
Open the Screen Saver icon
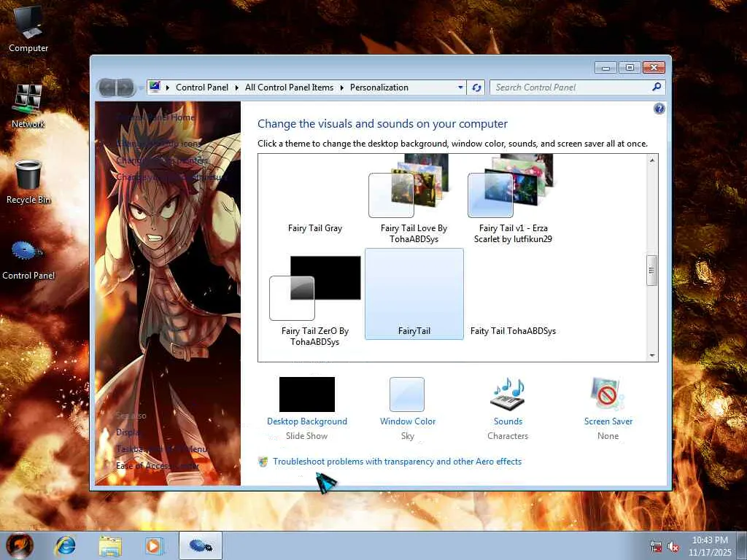[608, 394]
